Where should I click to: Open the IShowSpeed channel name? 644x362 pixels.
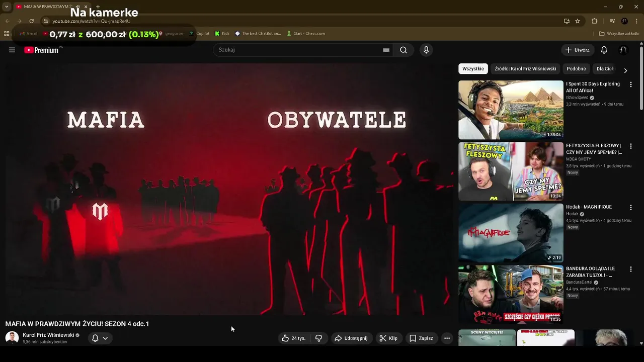[x=577, y=98]
